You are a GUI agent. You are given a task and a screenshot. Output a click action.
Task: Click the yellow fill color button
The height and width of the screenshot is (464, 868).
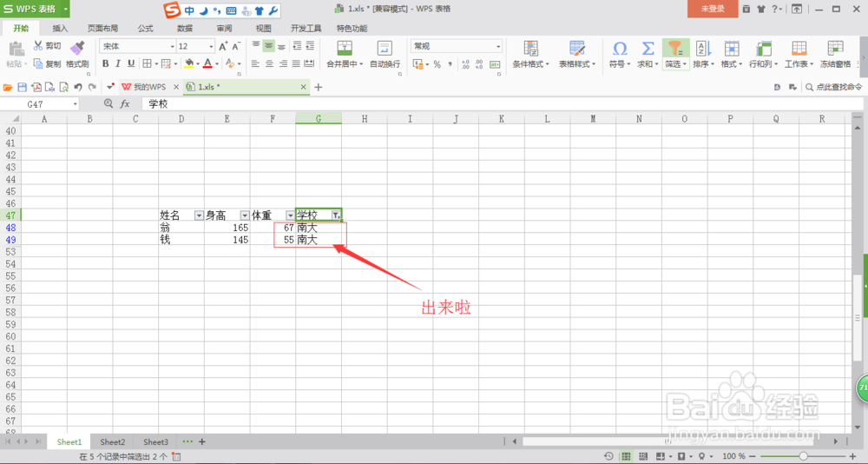pos(188,63)
